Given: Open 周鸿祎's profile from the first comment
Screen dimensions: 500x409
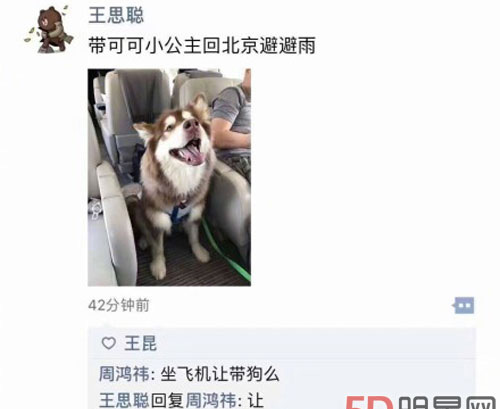Looking at the screenshot, I should coord(124,374).
